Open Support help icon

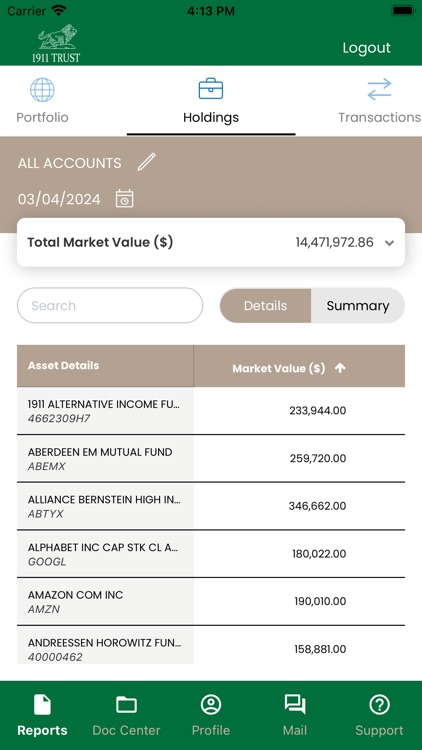coord(379,705)
